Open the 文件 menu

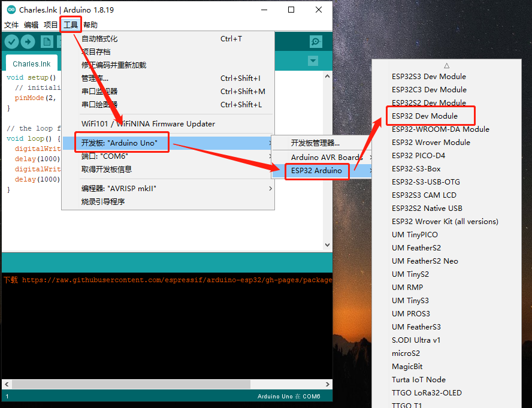[x=11, y=25]
